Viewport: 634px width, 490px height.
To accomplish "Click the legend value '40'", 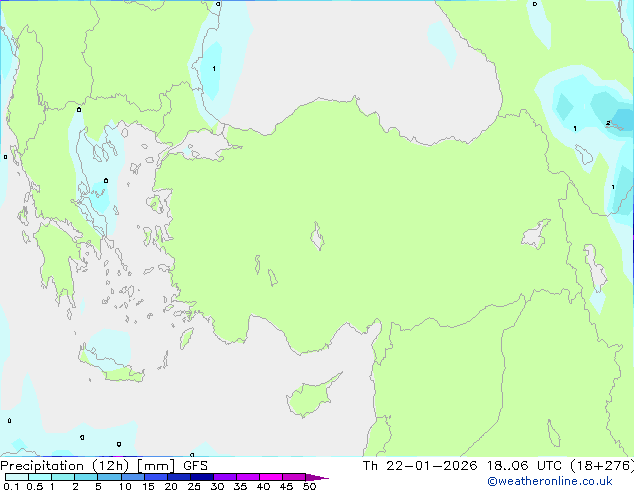I will coord(263,486).
